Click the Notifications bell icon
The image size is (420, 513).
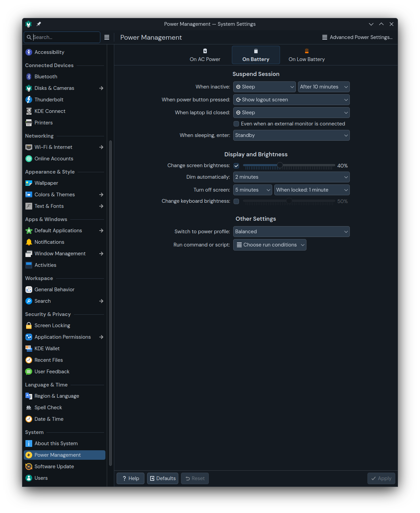28,242
